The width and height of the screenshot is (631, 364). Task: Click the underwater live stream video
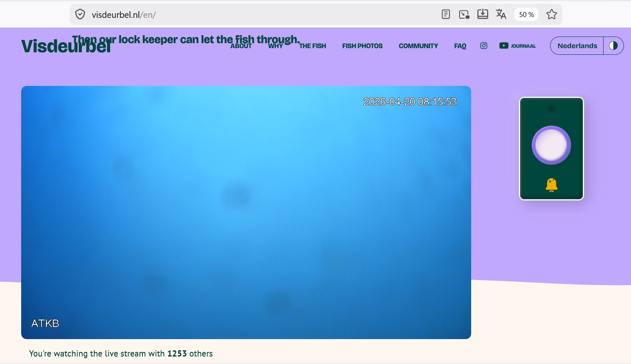pyautogui.click(x=246, y=213)
